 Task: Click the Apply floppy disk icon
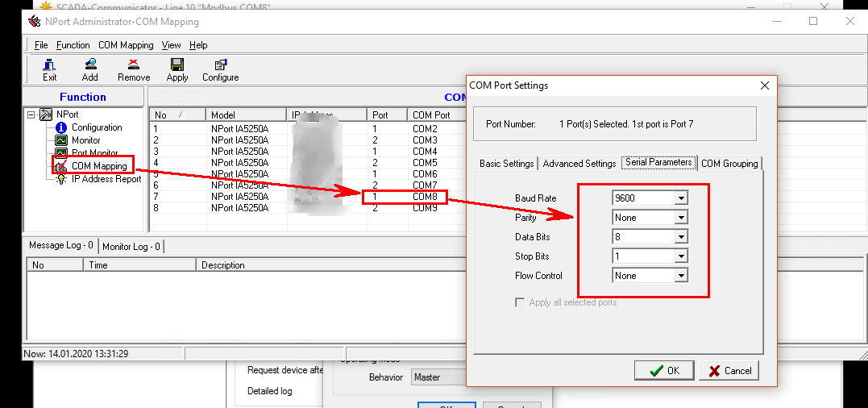[177, 65]
